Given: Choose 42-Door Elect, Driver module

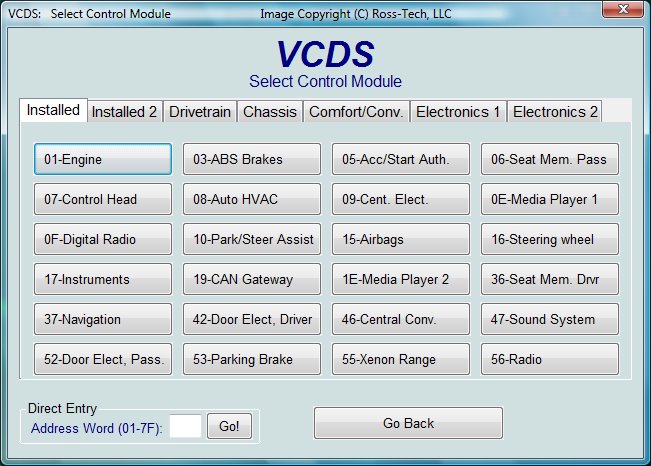Looking at the screenshot, I should (252, 319).
